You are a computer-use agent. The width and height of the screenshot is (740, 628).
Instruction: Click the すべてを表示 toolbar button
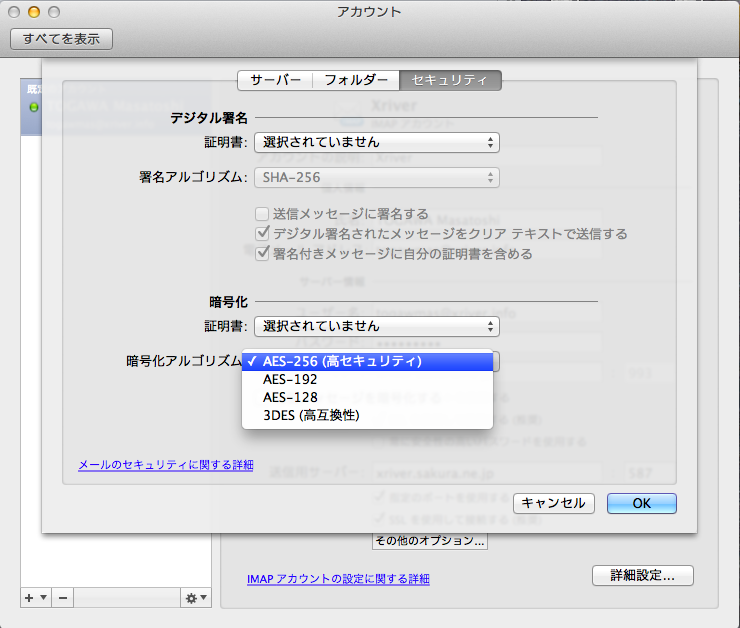[x=61, y=39]
